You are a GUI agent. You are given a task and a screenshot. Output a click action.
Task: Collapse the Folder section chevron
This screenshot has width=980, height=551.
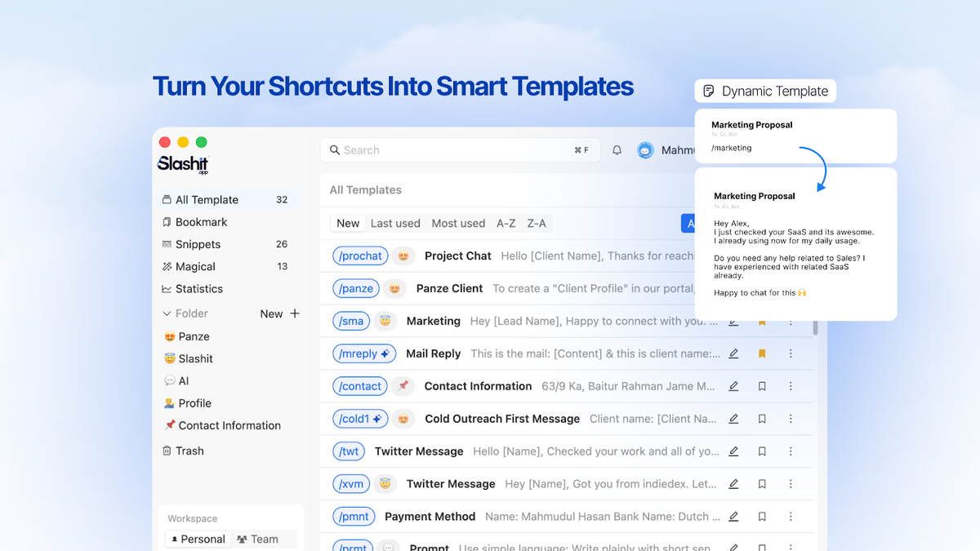pyautogui.click(x=165, y=313)
